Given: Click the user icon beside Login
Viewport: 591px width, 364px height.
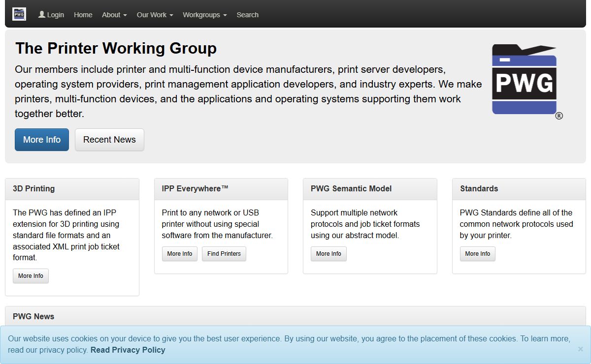Looking at the screenshot, I should (x=42, y=14).
